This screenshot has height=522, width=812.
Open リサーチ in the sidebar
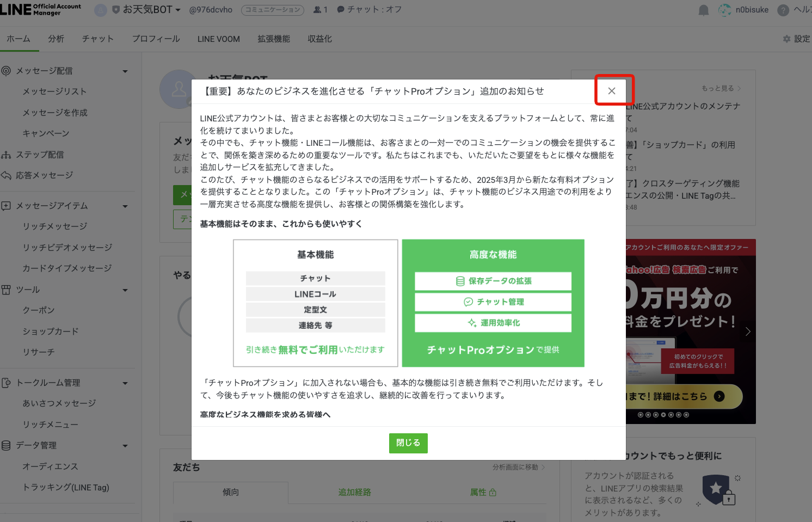pos(39,352)
